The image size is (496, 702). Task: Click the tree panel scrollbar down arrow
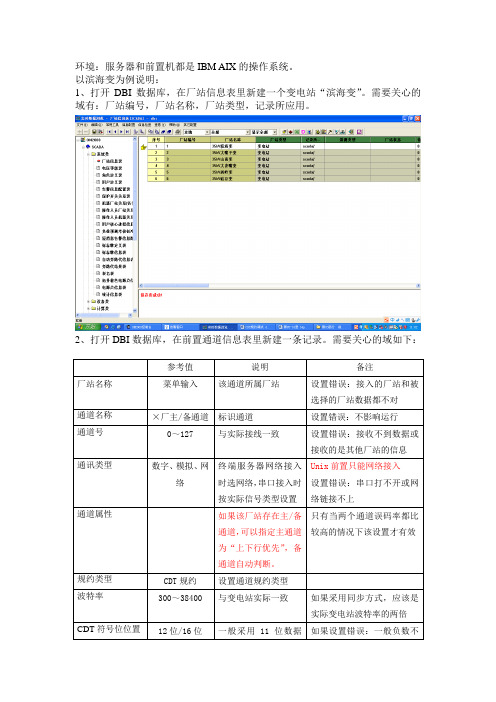(135, 310)
